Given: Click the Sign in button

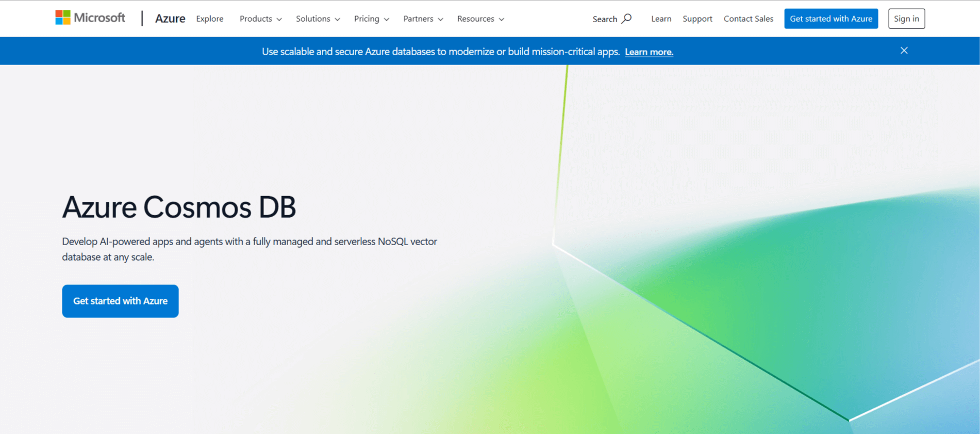Looking at the screenshot, I should coord(906,19).
